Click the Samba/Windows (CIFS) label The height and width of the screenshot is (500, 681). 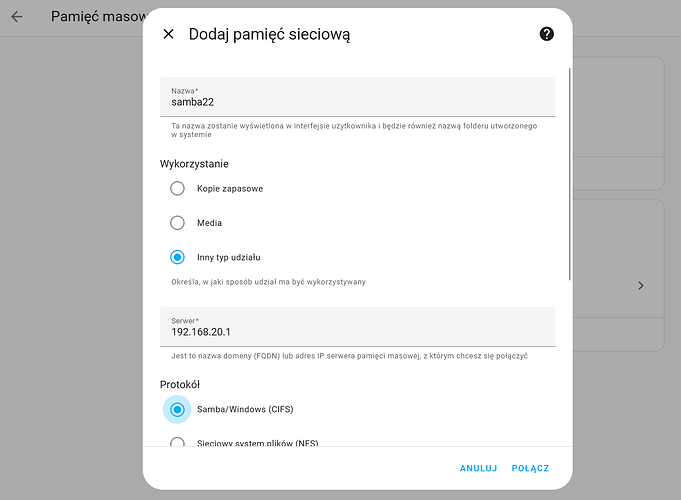245,409
